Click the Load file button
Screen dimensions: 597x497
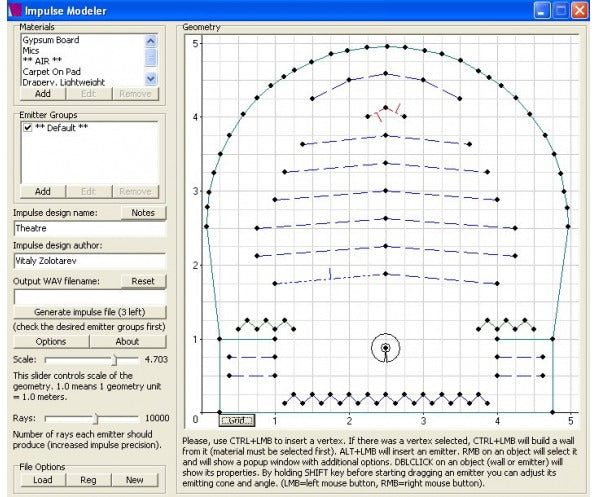(43, 480)
